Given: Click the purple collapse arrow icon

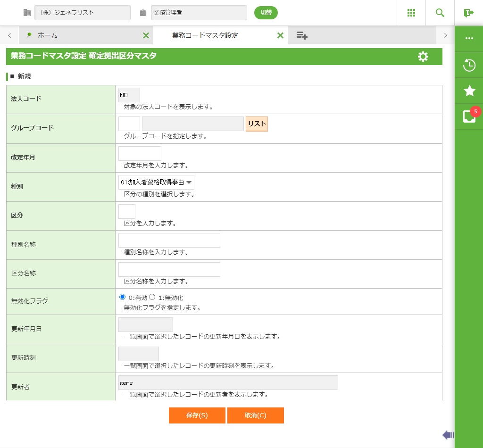Looking at the screenshot, I should click(448, 435).
